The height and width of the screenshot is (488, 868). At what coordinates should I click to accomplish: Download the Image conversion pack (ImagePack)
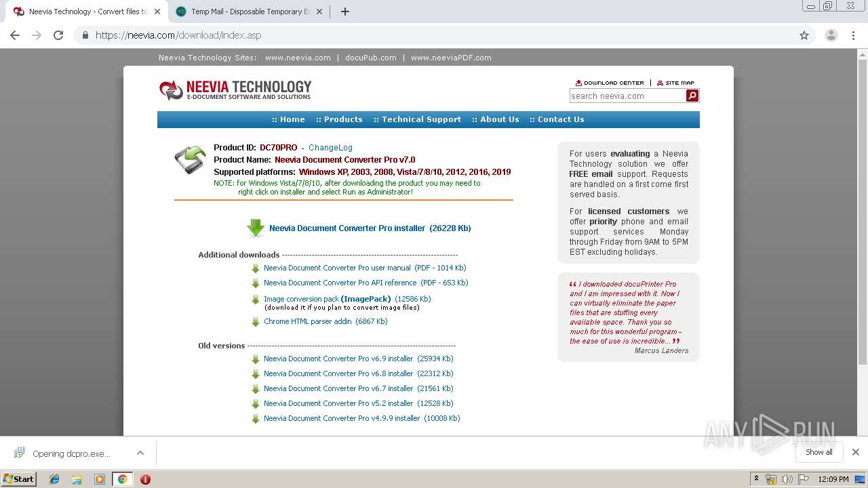[347, 299]
